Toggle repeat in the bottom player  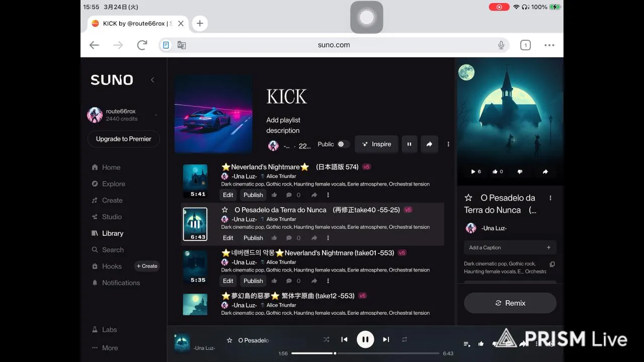(404, 339)
